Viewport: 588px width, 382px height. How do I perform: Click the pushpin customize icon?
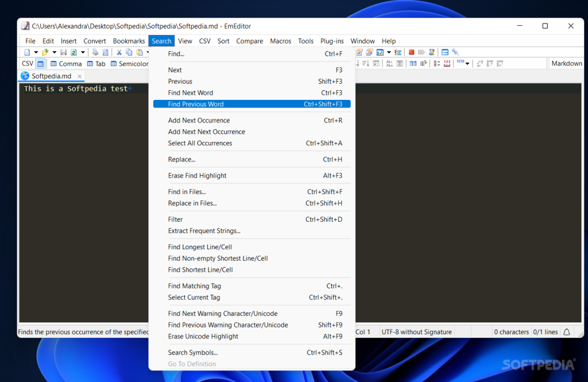point(455,52)
